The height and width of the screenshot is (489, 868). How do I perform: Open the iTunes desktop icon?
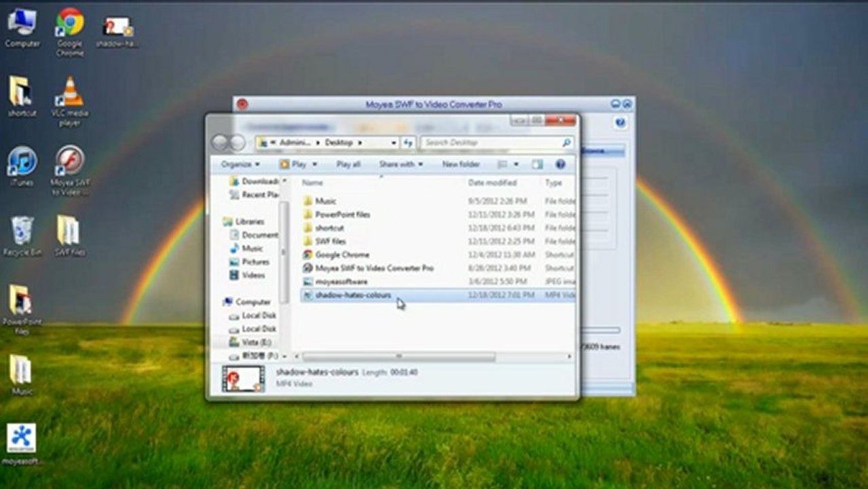pos(22,166)
